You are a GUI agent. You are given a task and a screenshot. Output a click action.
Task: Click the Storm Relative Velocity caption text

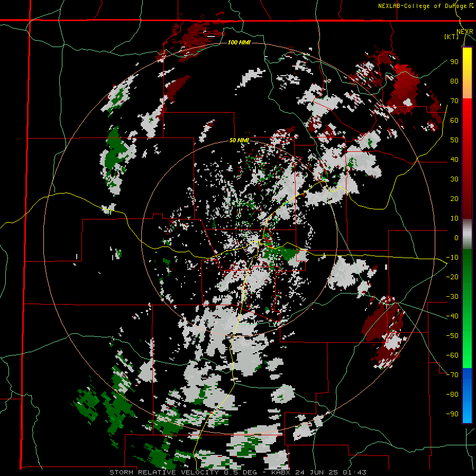point(238,472)
